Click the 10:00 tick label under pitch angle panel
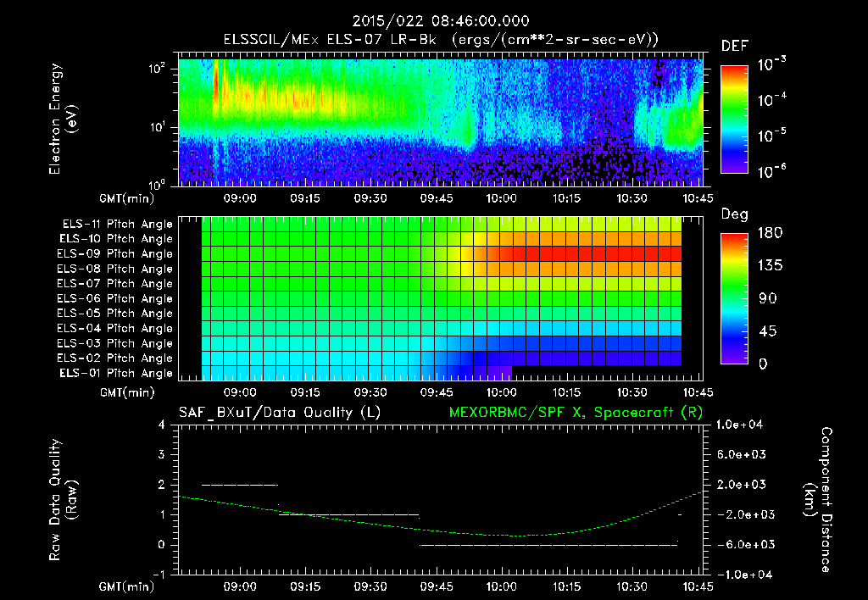Screen dimensions: 868x600 pos(502,392)
